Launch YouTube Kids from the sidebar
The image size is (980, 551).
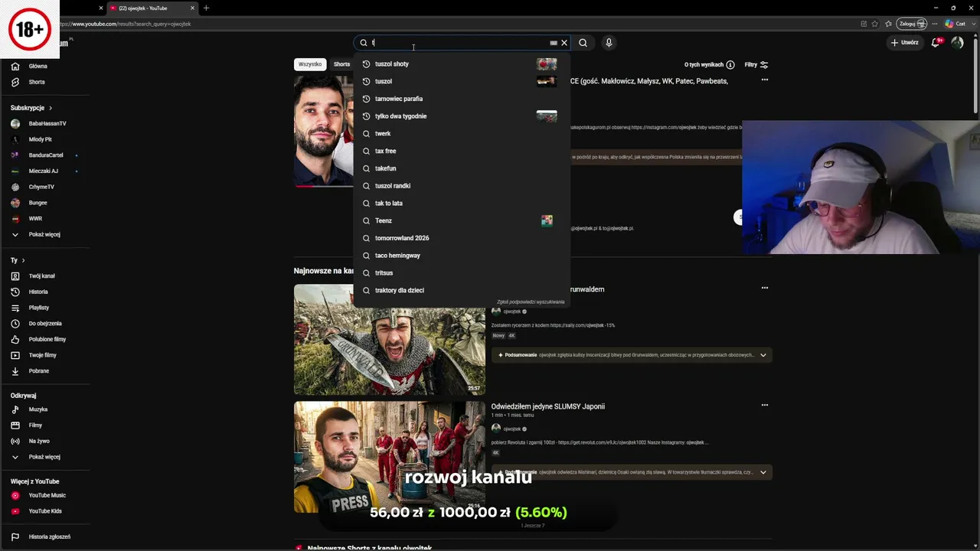[x=44, y=511]
